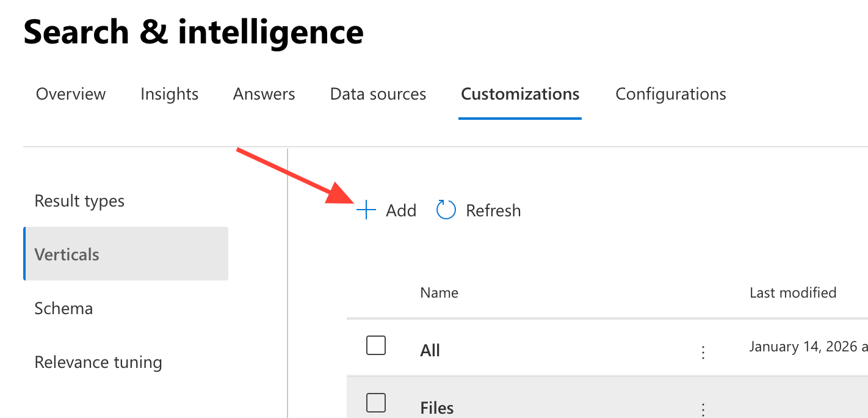Viewport: 868px width, 418px height.
Task: Click the Refresh circular arrow icon
Action: click(x=446, y=211)
